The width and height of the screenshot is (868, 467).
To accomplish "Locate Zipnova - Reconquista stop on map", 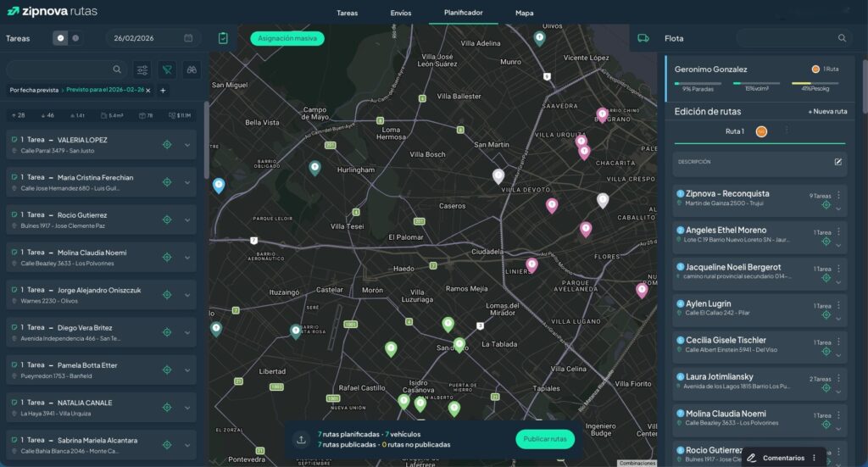I will point(826,205).
